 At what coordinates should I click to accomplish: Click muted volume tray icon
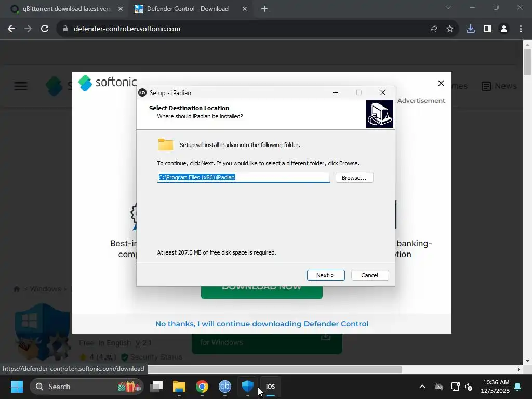469,387
